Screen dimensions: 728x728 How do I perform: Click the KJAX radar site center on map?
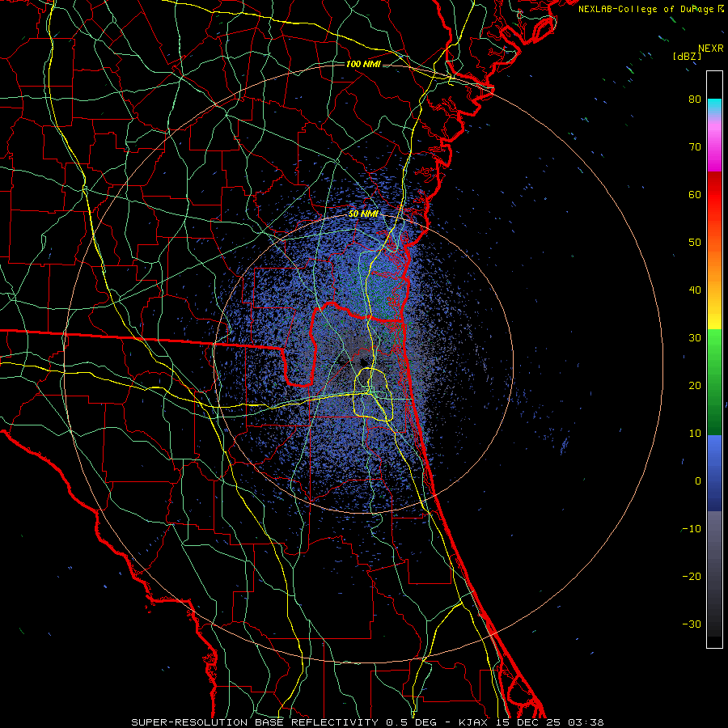[x=363, y=362]
